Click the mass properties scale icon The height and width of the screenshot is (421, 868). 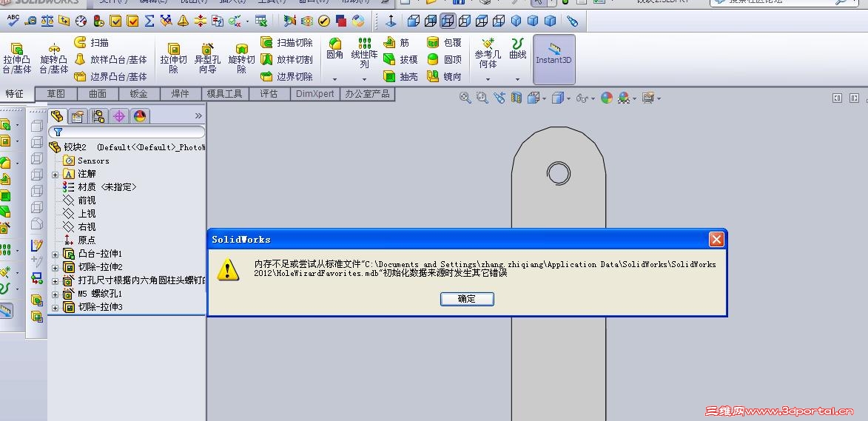[x=47, y=21]
